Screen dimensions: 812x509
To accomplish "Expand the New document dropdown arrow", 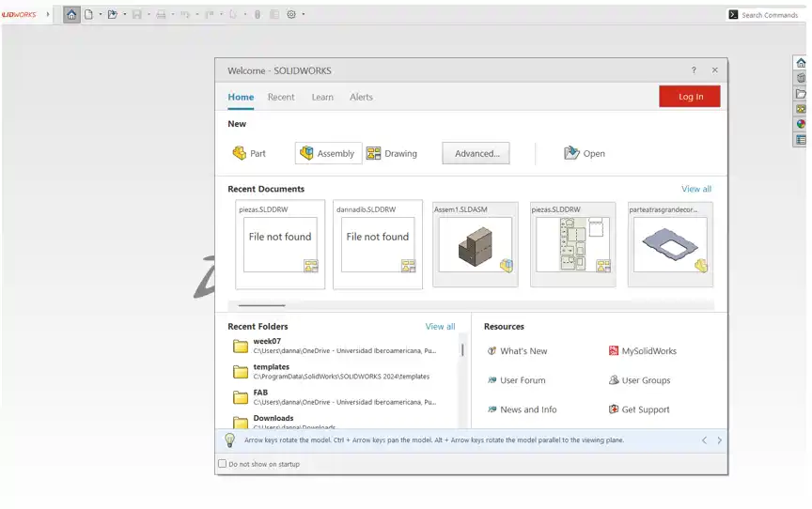I will click(101, 14).
